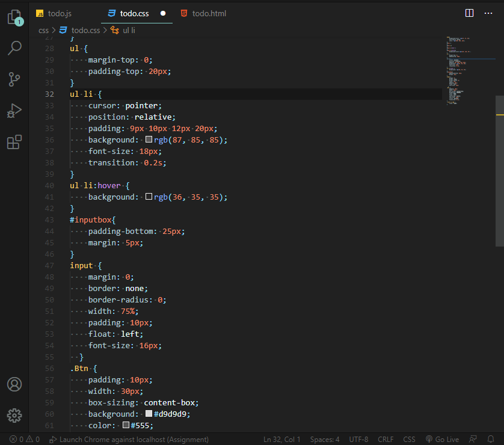The width and height of the screenshot is (504, 445).
Task: Open the Search view
Action: [x=14, y=48]
